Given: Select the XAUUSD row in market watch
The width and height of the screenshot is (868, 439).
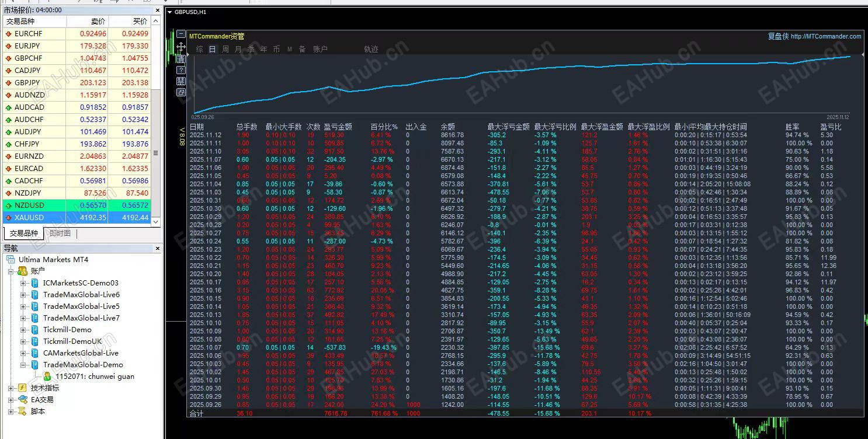Looking at the screenshot, I should click(x=77, y=218).
